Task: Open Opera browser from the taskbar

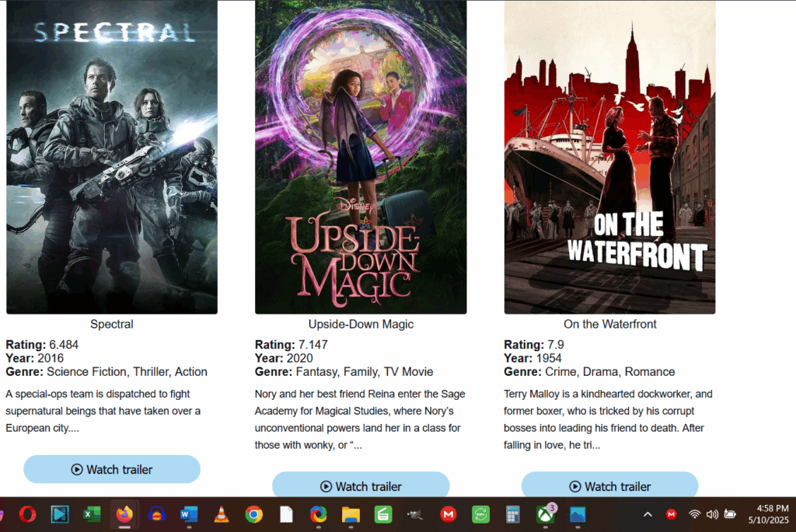Action: [27, 514]
